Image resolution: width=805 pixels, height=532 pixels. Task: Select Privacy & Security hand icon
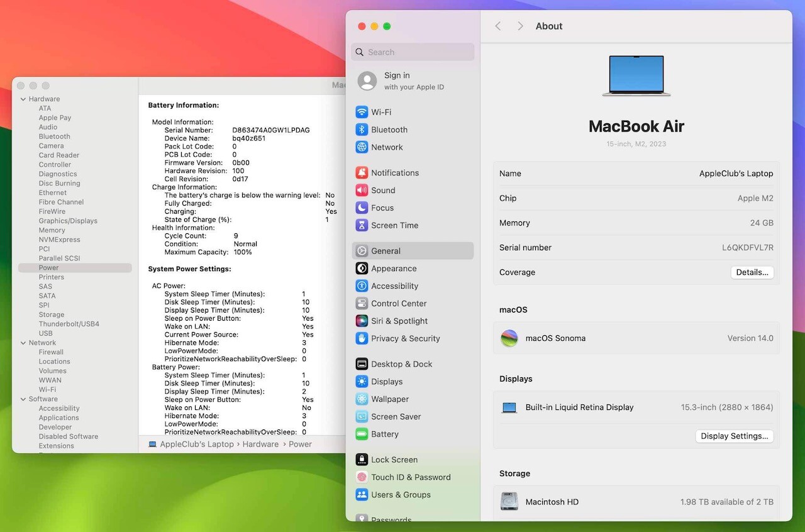(362, 338)
